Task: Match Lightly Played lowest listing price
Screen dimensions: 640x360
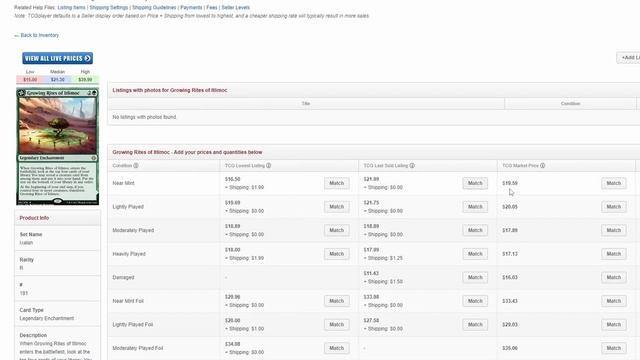Action: (337, 207)
